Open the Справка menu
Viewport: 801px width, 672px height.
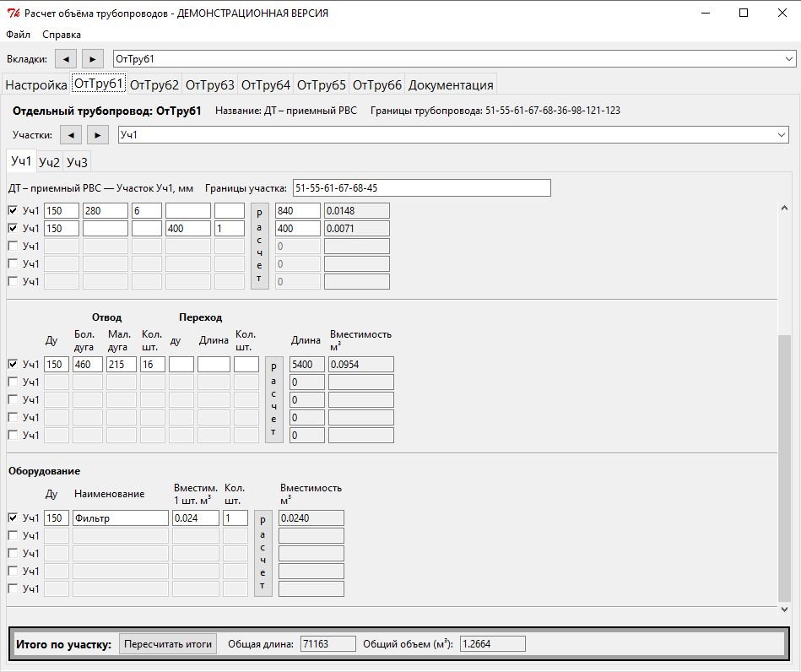62,35
